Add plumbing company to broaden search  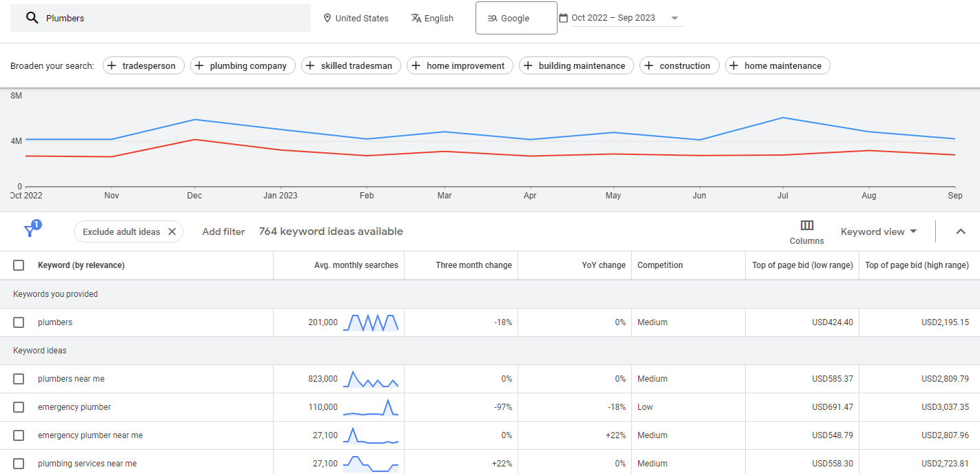tap(243, 65)
